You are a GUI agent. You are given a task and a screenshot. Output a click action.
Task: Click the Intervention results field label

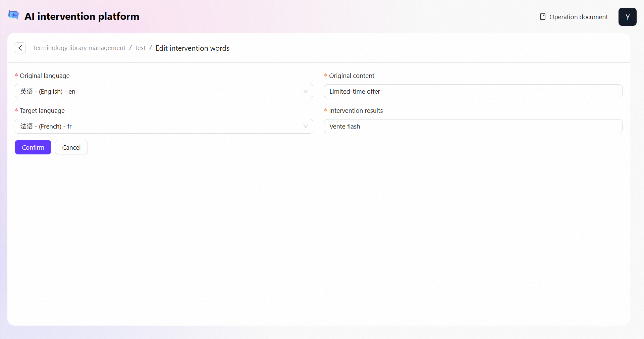click(x=356, y=111)
